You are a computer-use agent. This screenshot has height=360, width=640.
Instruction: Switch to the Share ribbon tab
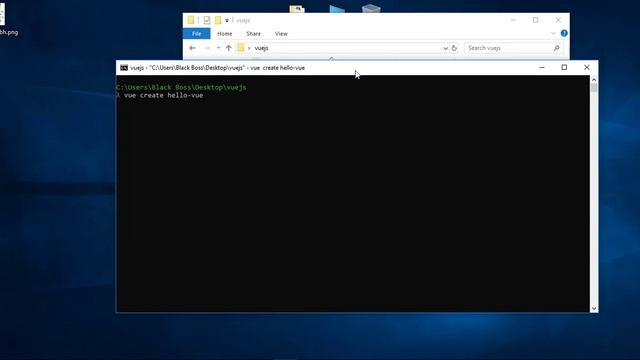pyautogui.click(x=253, y=34)
